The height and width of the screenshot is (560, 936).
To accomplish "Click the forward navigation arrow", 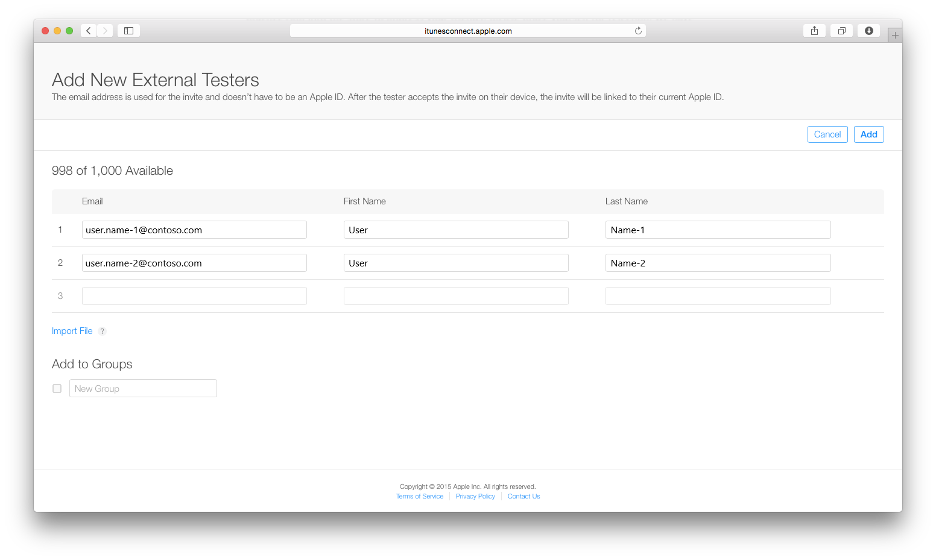I will [x=104, y=30].
